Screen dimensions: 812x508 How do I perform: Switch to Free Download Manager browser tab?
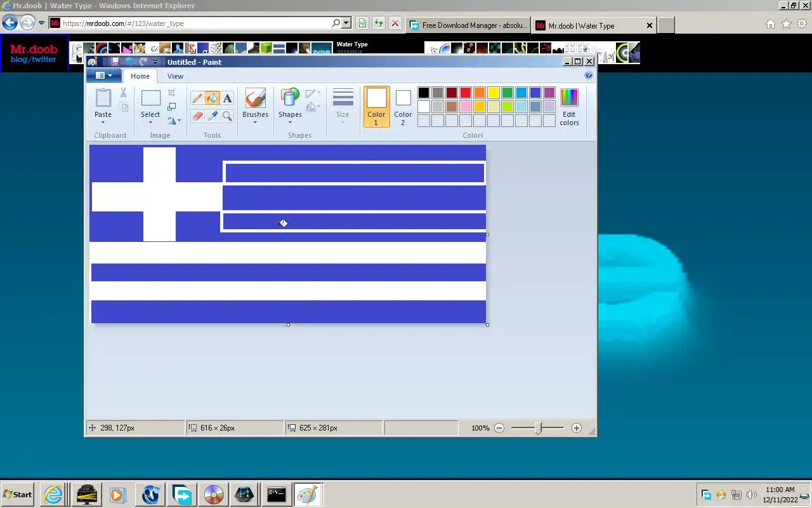[x=468, y=25]
